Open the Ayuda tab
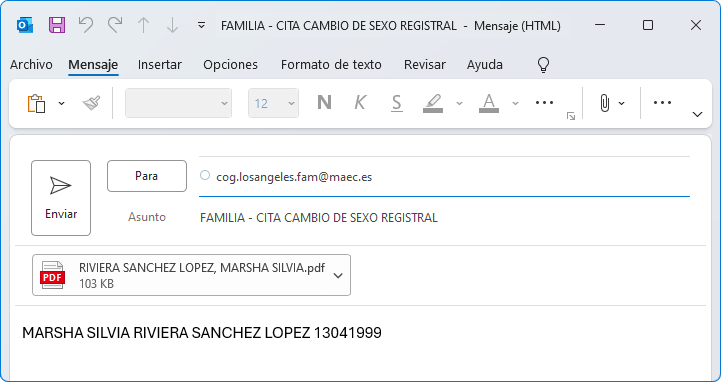Viewport: 721px width, 382px height. [x=485, y=65]
